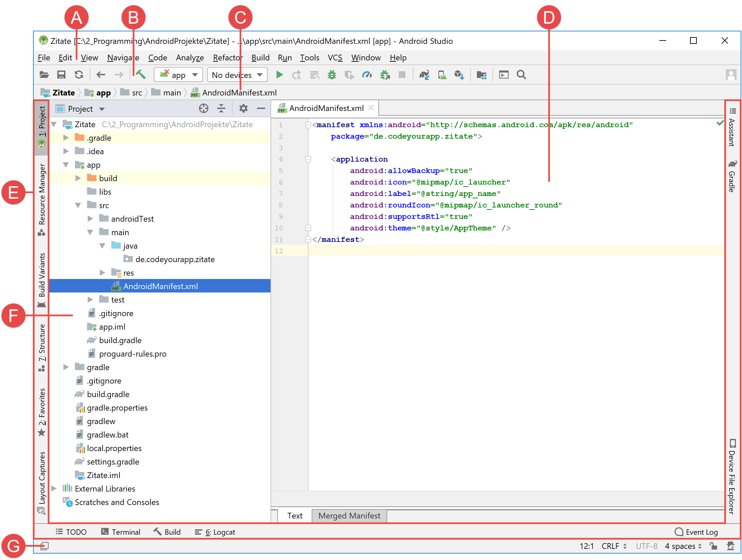
Task: Attach debugger to Android process icon
Action: click(x=385, y=75)
